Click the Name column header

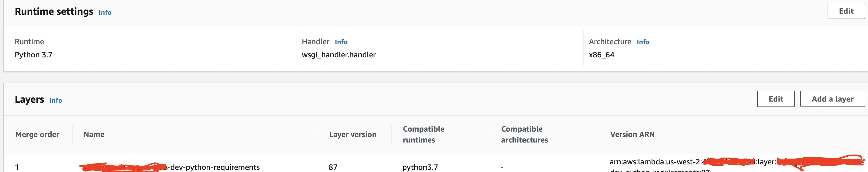pyautogui.click(x=94, y=135)
